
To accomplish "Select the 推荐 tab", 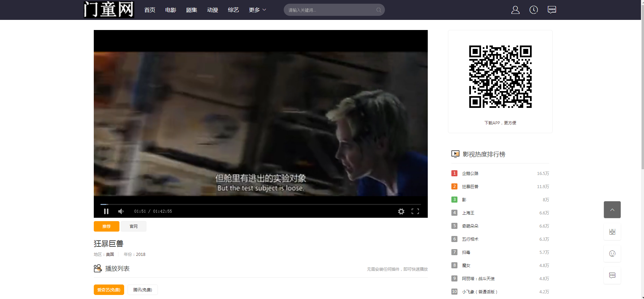I will pos(106,227).
